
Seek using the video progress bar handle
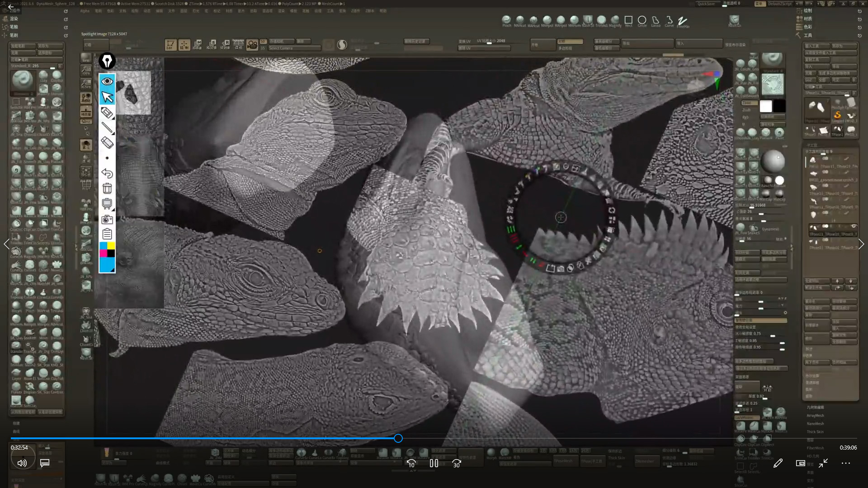398,438
